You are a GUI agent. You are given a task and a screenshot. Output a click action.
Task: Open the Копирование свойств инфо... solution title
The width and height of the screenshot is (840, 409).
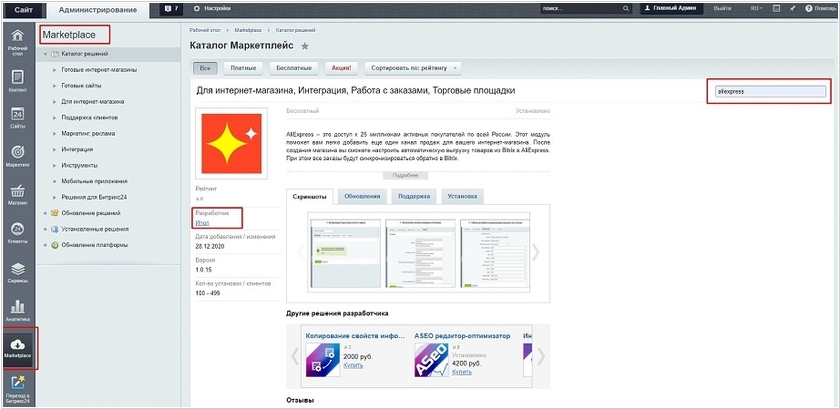pyautogui.click(x=356, y=336)
